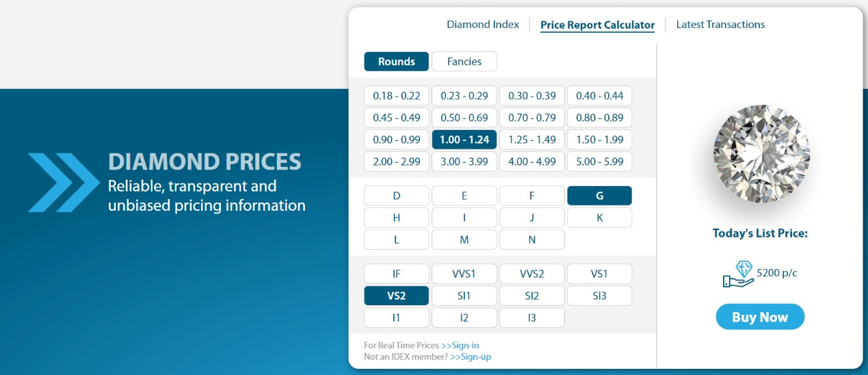Select clarity grade SI1
This screenshot has height=375, width=868.
click(x=464, y=296)
